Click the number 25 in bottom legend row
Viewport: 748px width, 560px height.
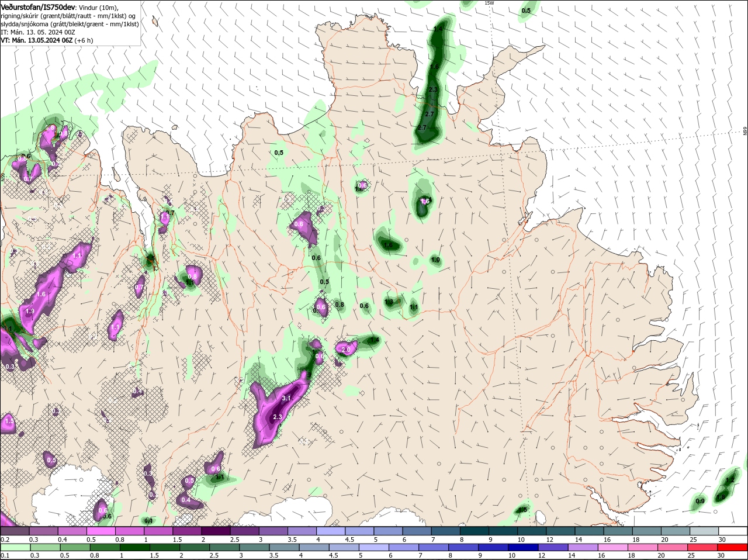(x=691, y=556)
